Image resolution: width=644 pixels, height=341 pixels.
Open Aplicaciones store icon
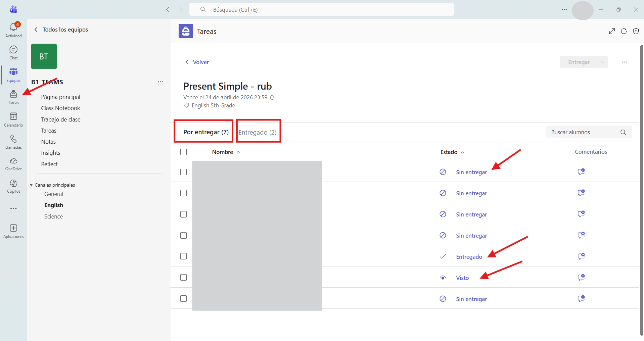point(13,231)
